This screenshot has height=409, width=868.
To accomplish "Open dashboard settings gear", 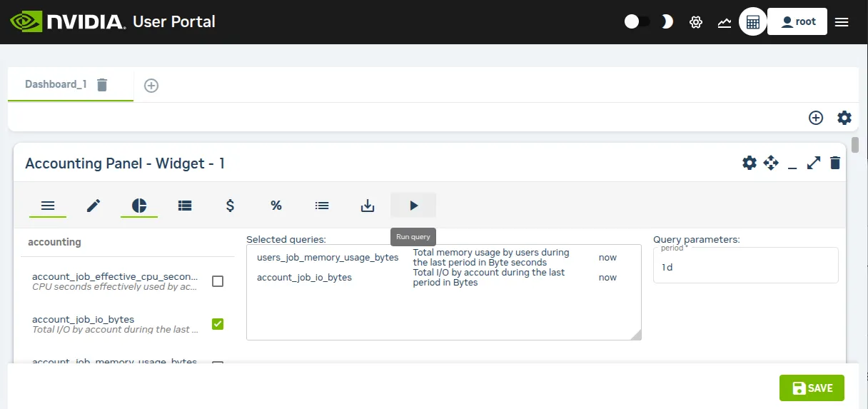I will click(844, 118).
